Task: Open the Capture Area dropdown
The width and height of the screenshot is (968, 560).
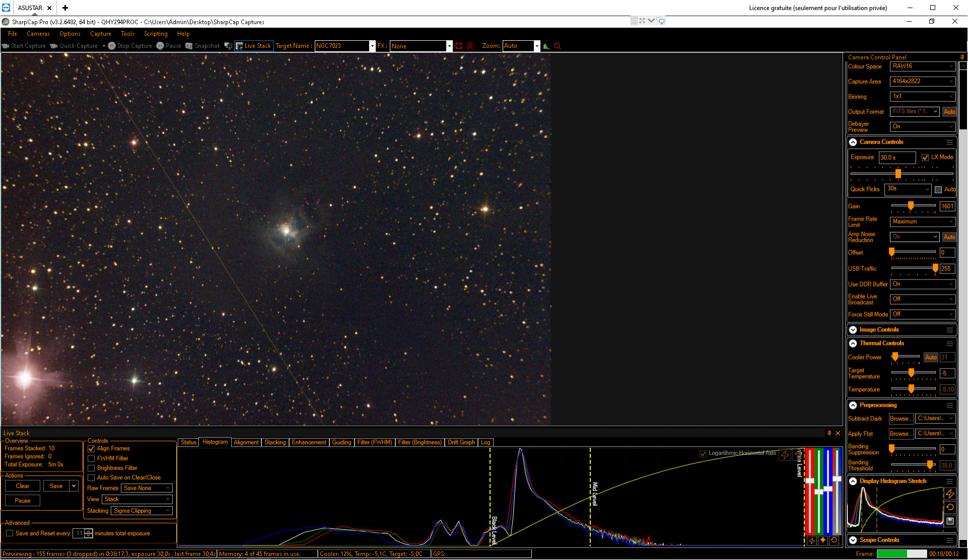Action: pyautogui.click(x=922, y=82)
